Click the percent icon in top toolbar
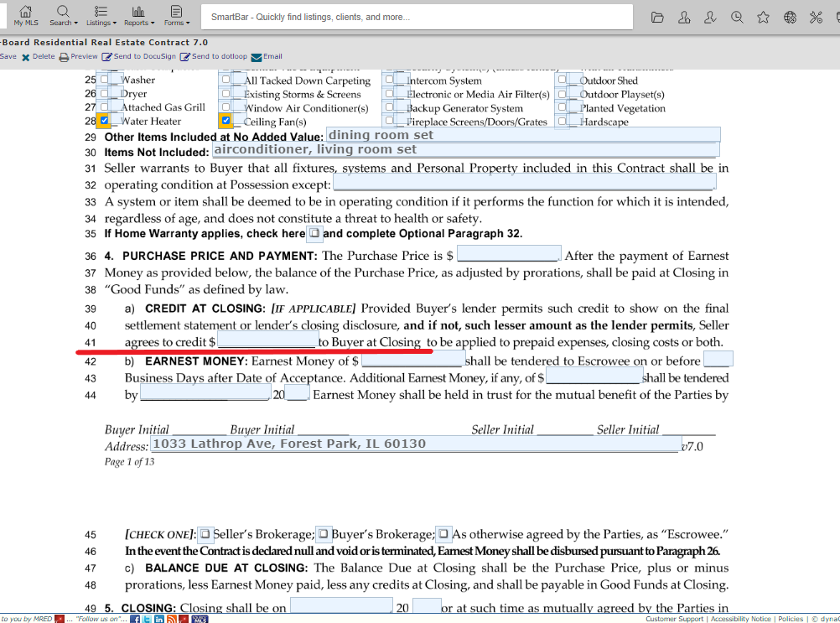Screen dimensions: 840x623 pyautogui.click(x=816, y=18)
